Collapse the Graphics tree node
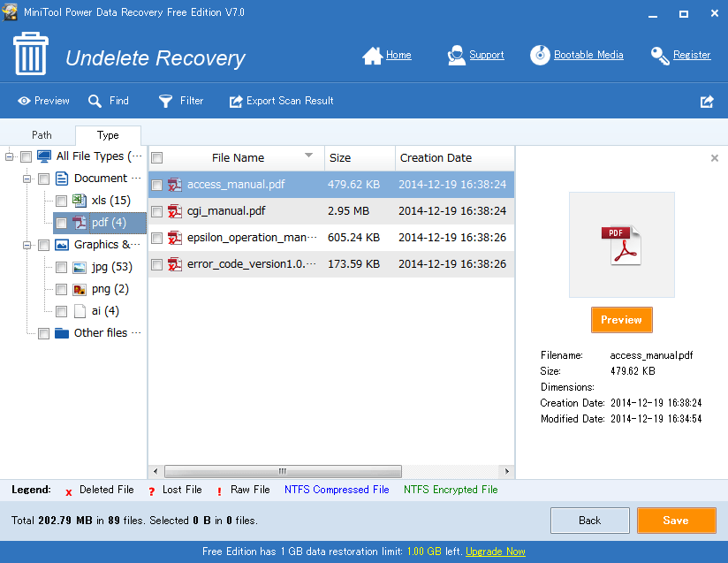This screenshot has height=563, width=728. pos(27,245)
